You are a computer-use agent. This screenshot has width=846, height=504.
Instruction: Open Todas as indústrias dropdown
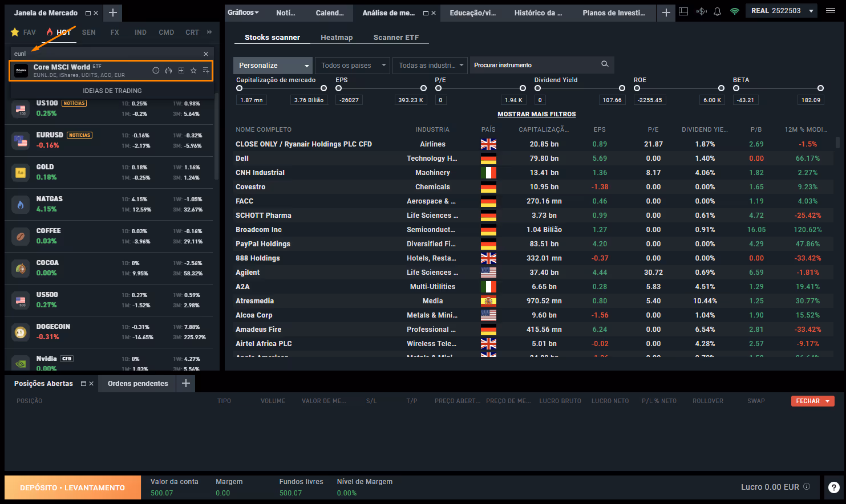point(431,66)
